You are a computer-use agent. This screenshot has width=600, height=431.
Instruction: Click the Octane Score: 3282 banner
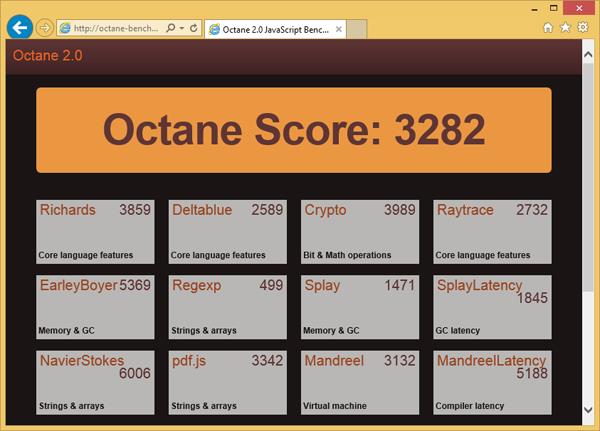tap(294, 130)
